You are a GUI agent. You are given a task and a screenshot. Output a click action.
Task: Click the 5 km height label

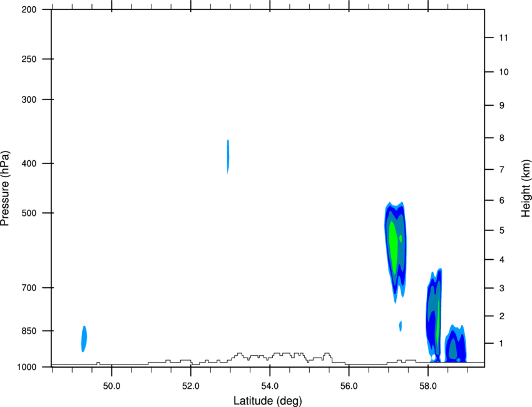[x=502, y=230]
